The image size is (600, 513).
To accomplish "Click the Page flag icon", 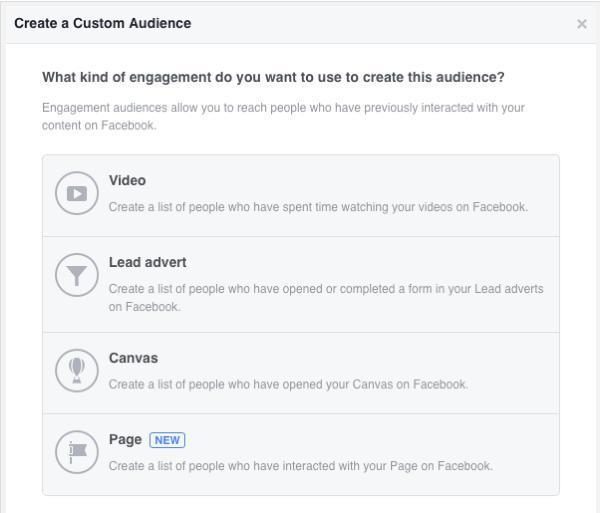I will (77, 452).
